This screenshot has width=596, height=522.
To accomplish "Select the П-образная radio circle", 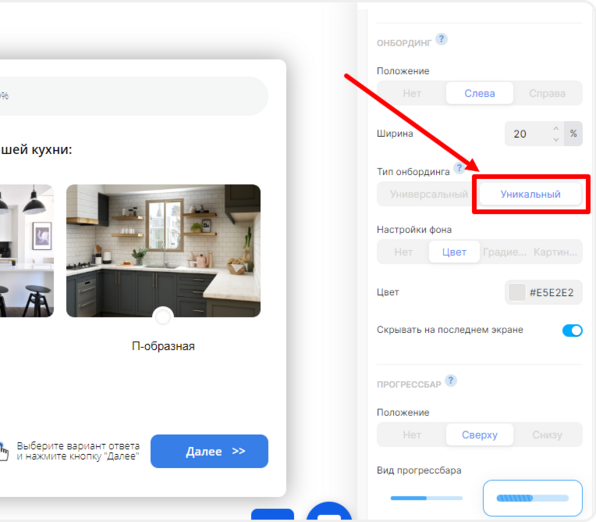I will [163, 317].
